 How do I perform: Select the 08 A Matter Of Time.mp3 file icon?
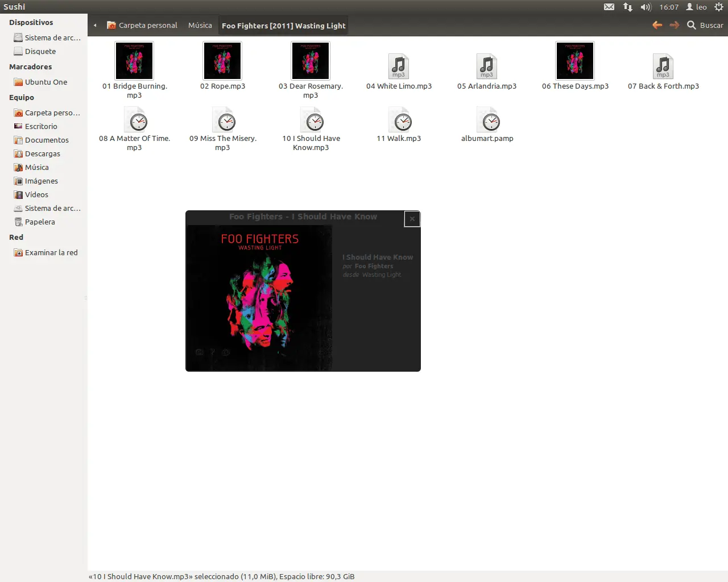point(135,119)
